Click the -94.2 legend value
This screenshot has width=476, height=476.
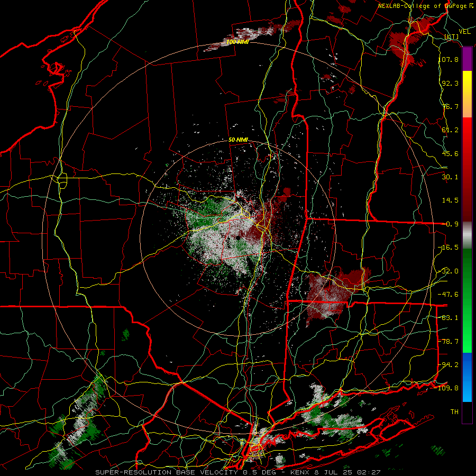(x=448, y=364)
